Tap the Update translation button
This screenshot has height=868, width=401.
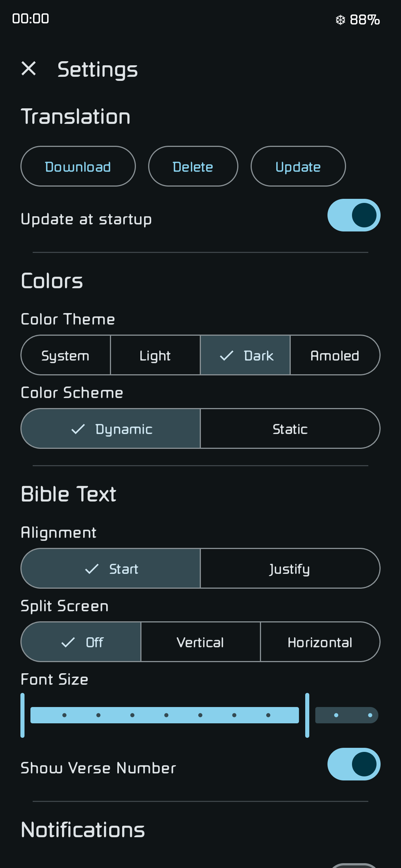(x=298, y=166)
